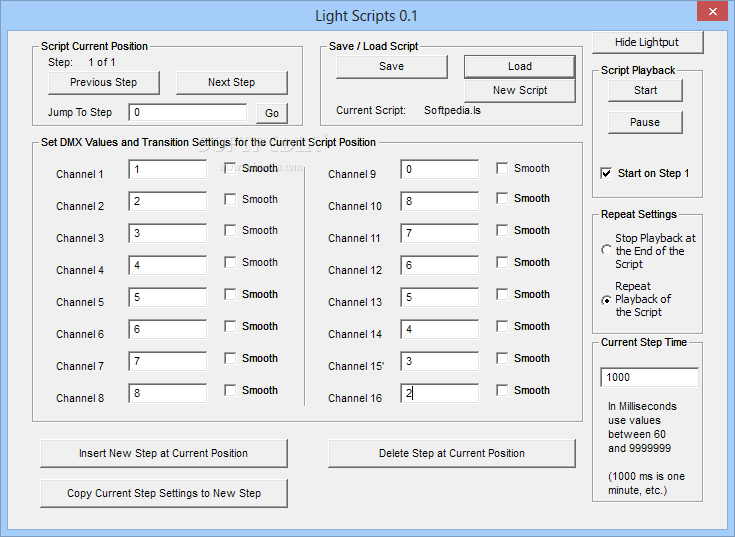Click the Channel 3 value field
The height and width of the screenshot is (537, 735).
(167, 233)
